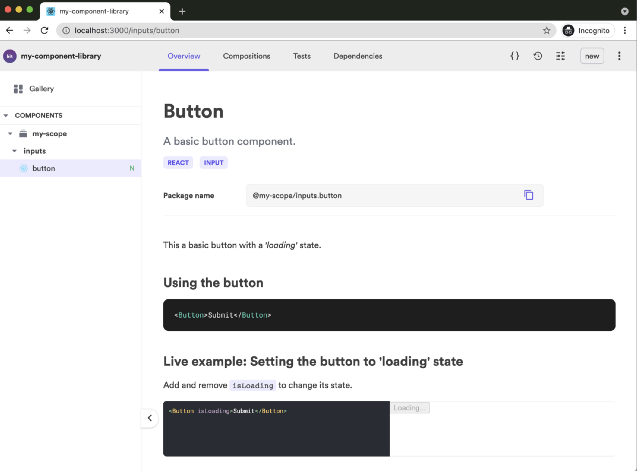This screenshot has width=637, height=471.
Task: Click the three-dot more options menu in the app header
Action: (620, 56)
